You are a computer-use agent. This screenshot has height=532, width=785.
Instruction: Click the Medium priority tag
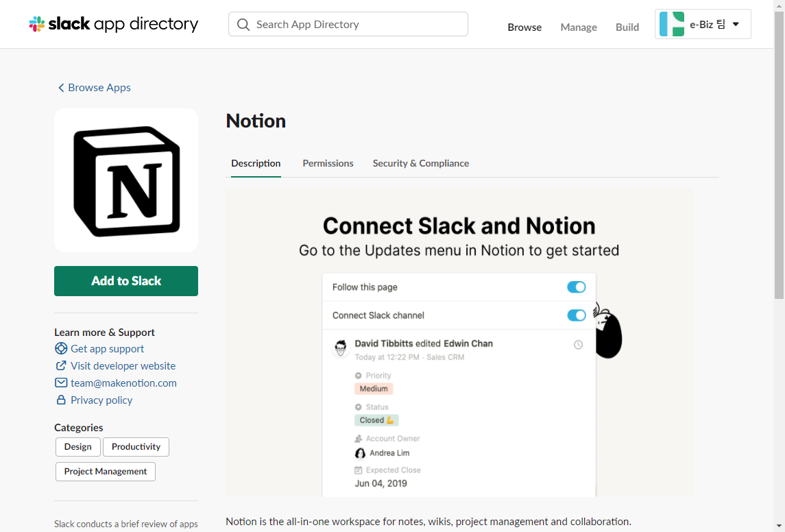[374, 388]
